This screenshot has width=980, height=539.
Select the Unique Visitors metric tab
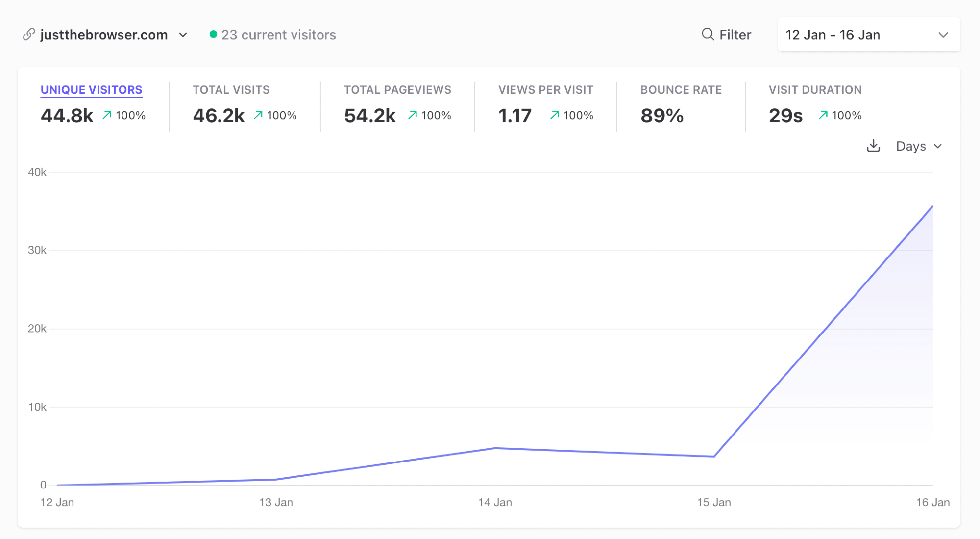point(91,90)
